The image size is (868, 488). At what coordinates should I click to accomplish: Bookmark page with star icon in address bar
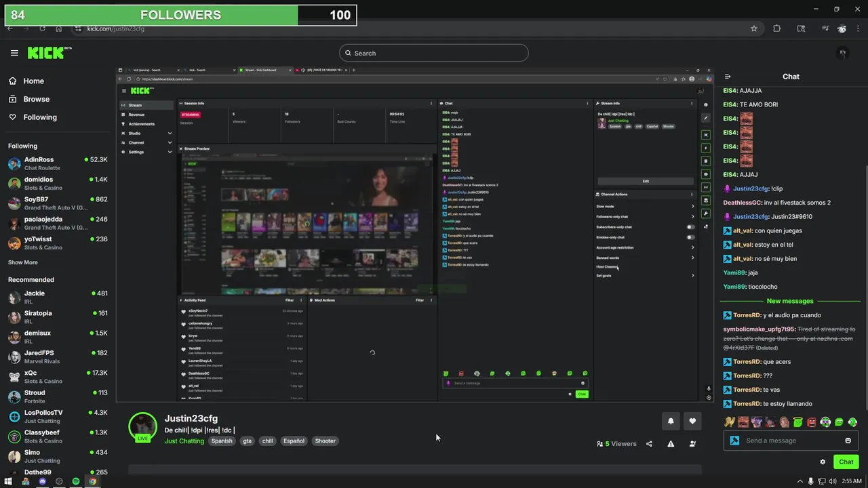tap(754, 28)
